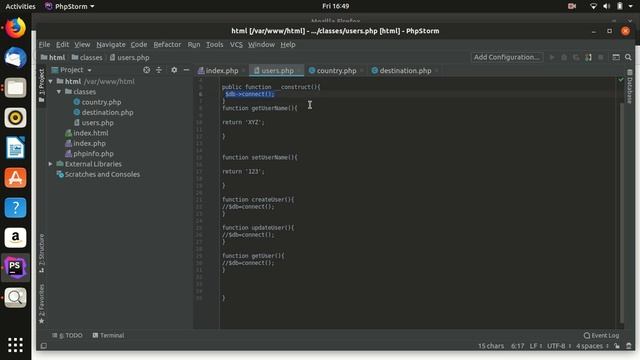Open Project panel settings gear

coord(174,70)
